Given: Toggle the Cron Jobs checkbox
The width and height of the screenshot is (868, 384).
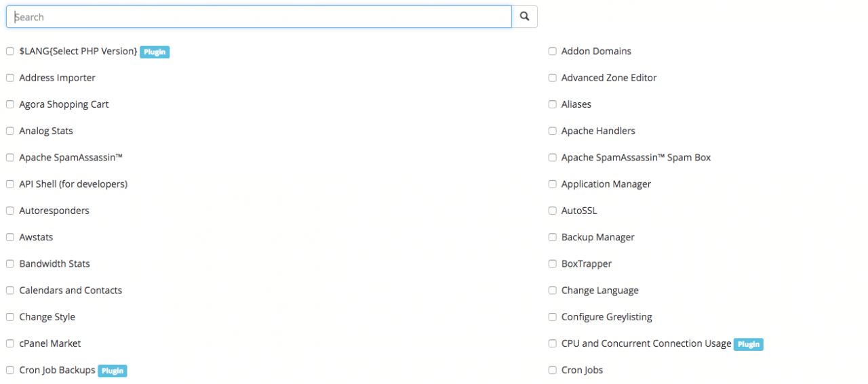Looking at the screenshot, I should tap(553, 370).
